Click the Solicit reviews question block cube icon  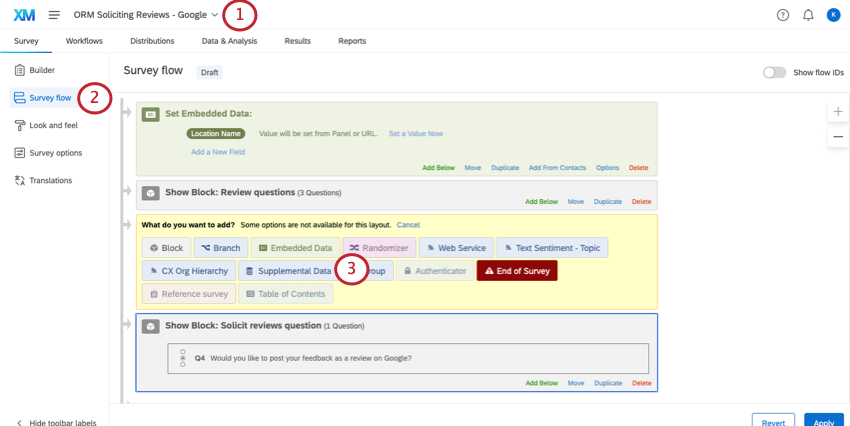click(x=151, y=326)
